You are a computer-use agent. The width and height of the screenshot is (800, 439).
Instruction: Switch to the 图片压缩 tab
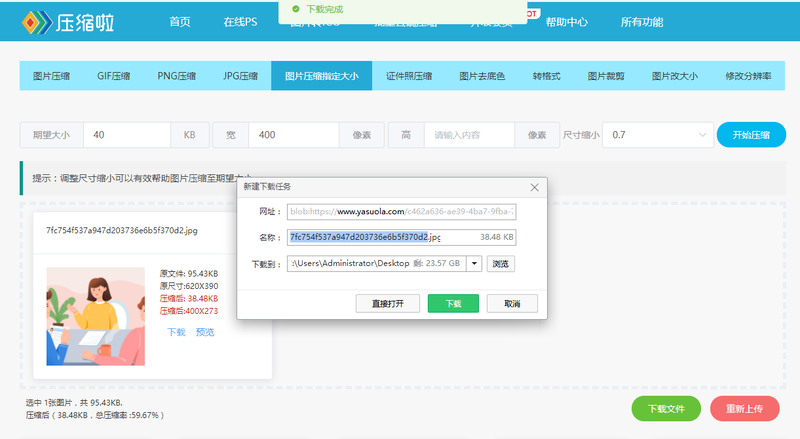pyautogui.click(x=51, y=76)
